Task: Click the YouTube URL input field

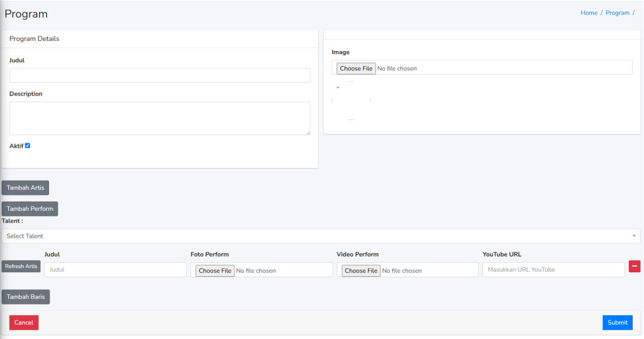Action: pyautogui.click(x=553, y=270)
